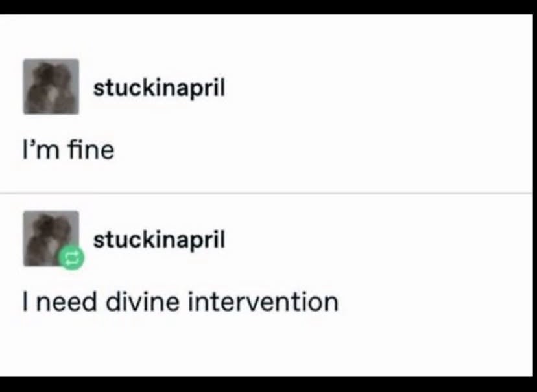The image size is (537, 392).
Task: Click the black bar below the post
Action: (268, 384)
